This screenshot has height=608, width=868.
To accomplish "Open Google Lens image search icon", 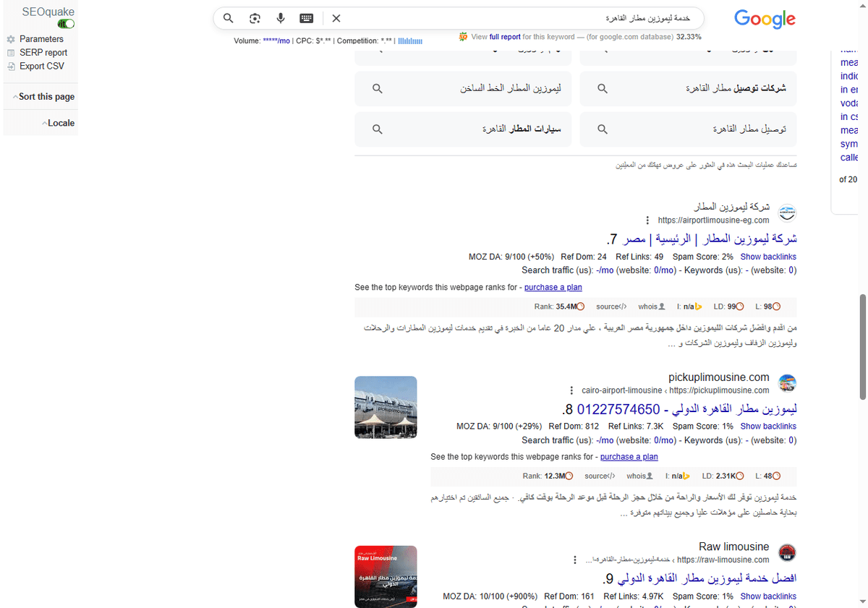I will (255, 18).
